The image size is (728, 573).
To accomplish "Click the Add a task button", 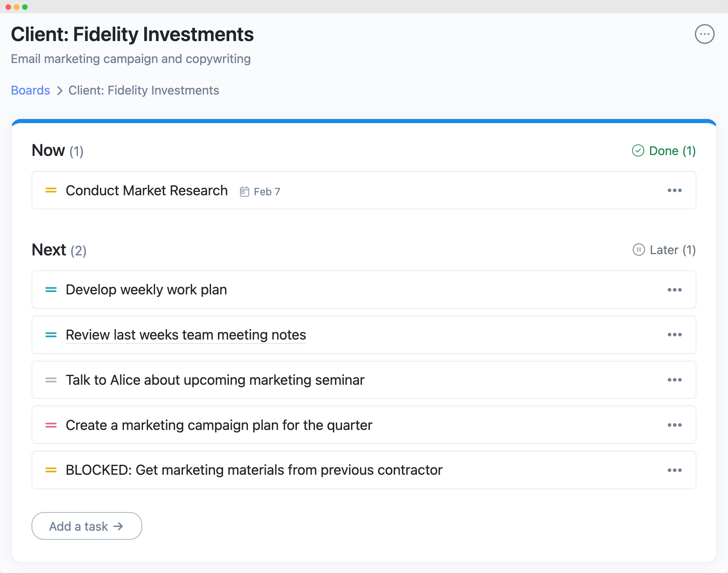I will [87, 526].
